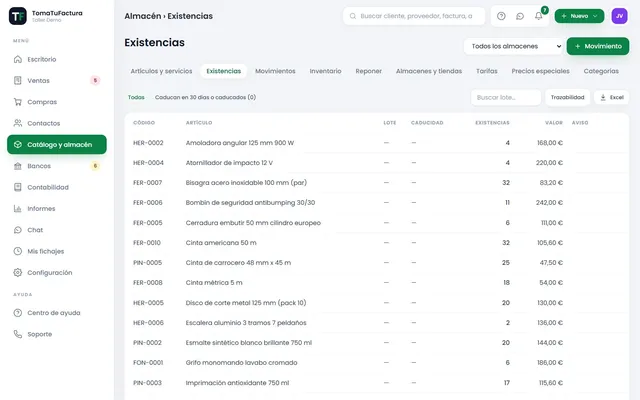Click the TomaTuFactura logo icon
This screenshot has height=400, width=640.
(x=18, y=16)
